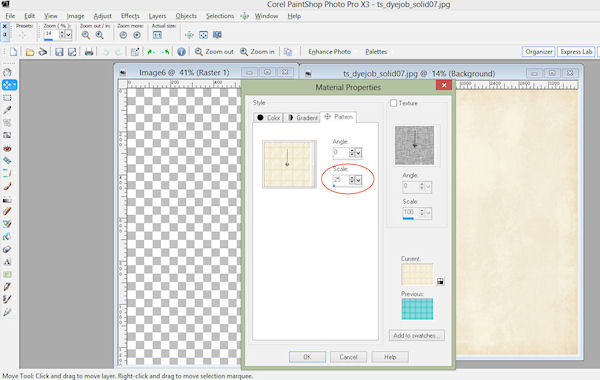Image resolution: width=600 pixels, height=380 pixels.
Task: Click the pattern Scale input field
Action: (x=341, y=180)
